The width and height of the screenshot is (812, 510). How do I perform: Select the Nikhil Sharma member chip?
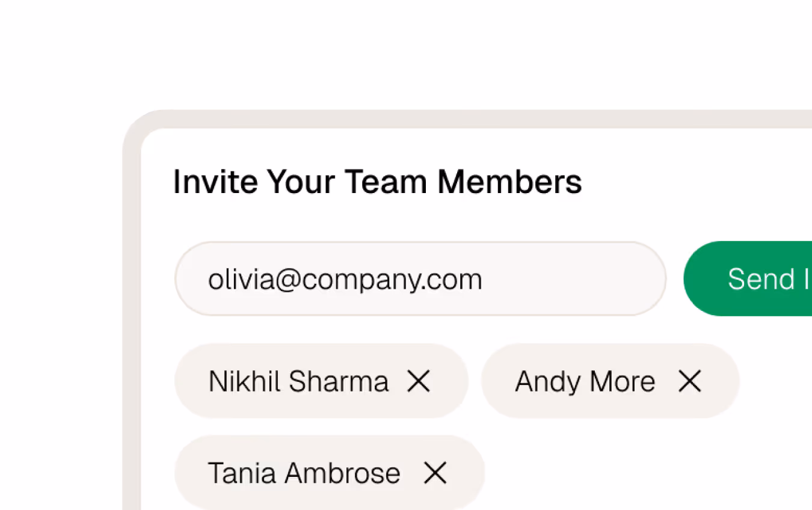pyautogui.click(x=299, y=381)
